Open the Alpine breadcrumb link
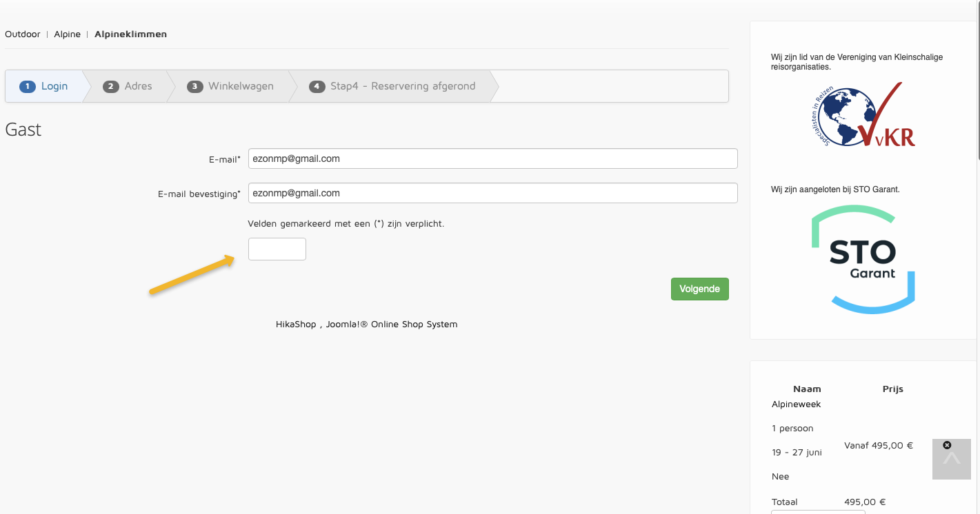Screen dimensions: 980x514 (x=68, y=34)
